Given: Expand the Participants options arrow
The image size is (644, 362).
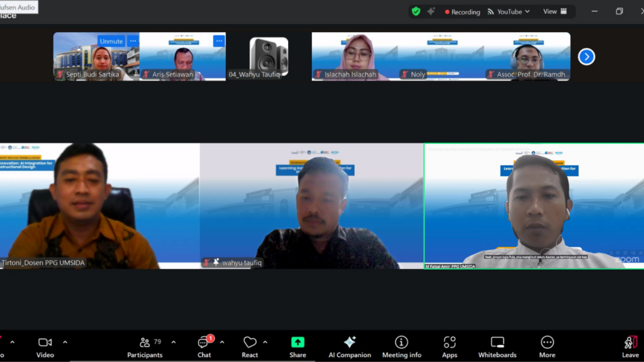Looking at the screenshot, I should pos(174,343).
